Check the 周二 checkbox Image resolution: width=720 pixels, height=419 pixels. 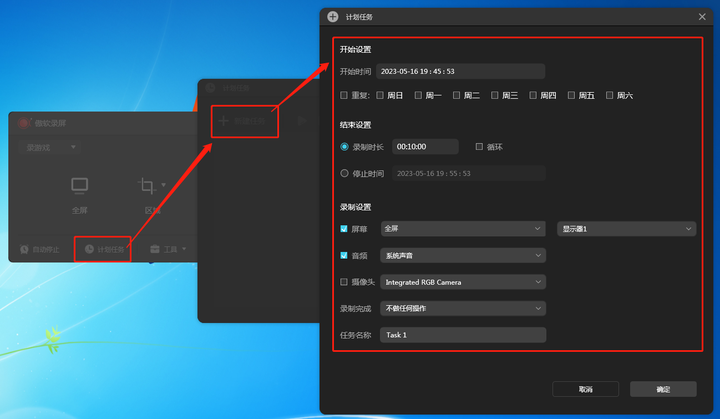tap(456, 95)
